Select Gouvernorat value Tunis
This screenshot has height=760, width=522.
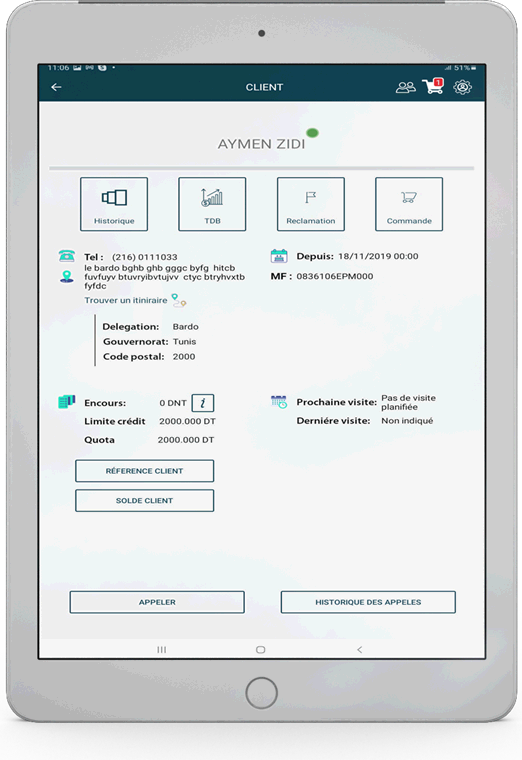click(x=184, y=342)
